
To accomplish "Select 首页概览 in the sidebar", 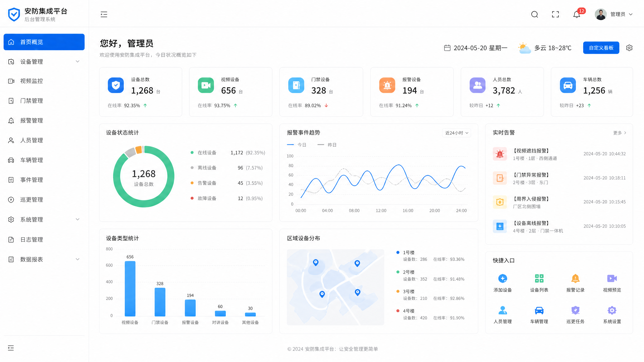I will [x=44, y=42].
